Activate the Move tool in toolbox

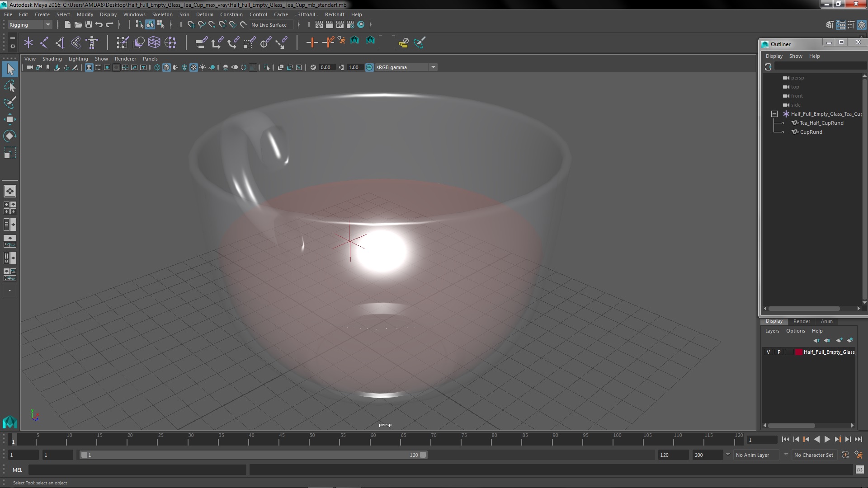click(10, 119)
